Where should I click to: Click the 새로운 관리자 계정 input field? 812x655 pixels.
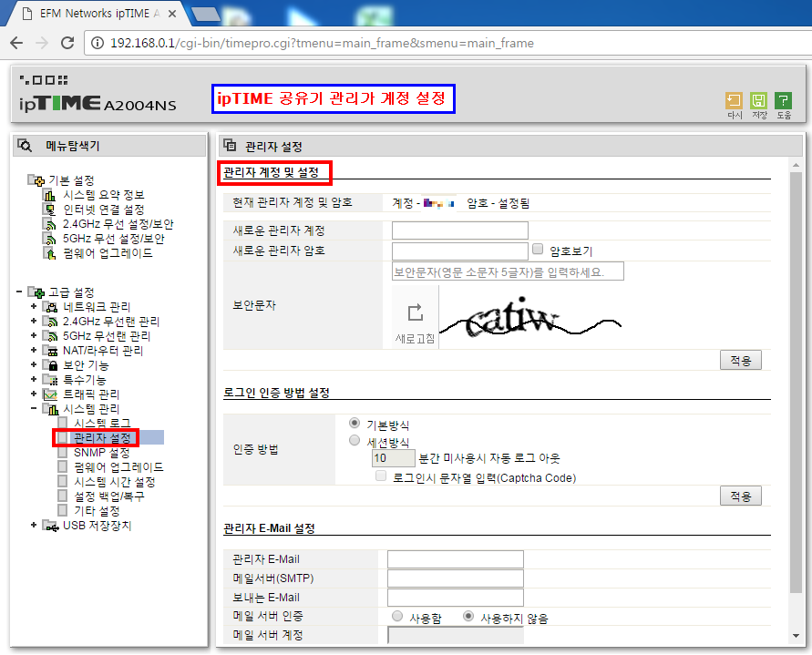tap(459, 230)
